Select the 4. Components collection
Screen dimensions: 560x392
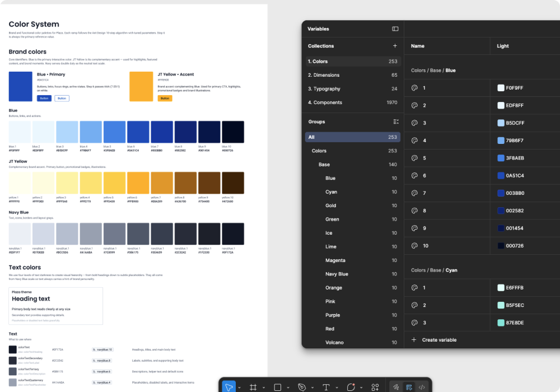click(x=353, y=102)
